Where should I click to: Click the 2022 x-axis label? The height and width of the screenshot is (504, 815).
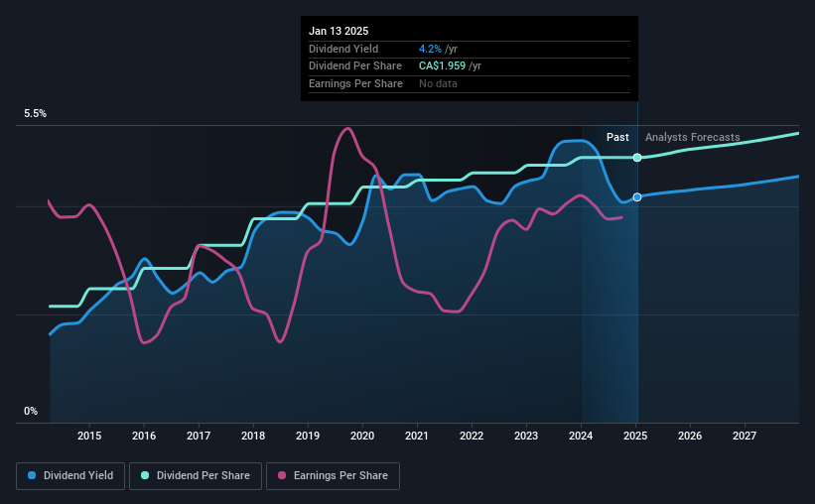click(472, 436)
